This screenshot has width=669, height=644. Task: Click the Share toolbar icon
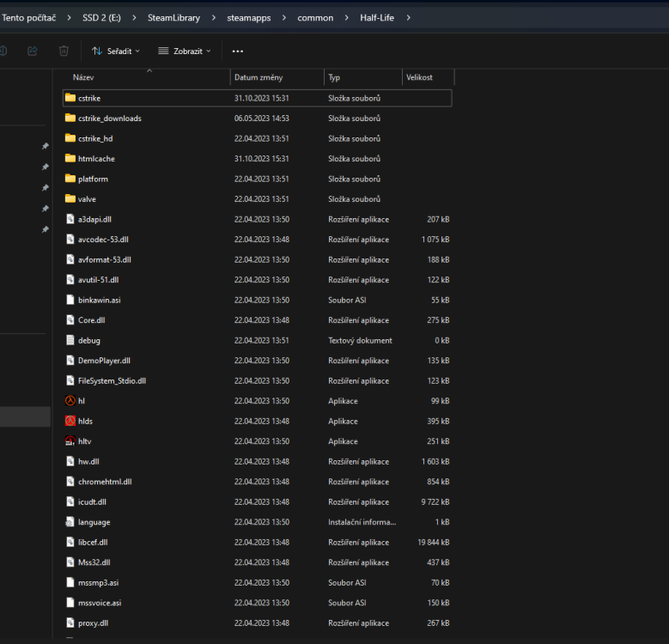tap(33, 52)
